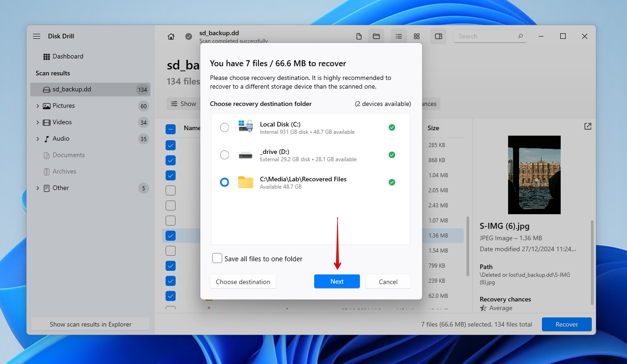Open the list view icon
The image size is (627, 364).
pos(398,36)
